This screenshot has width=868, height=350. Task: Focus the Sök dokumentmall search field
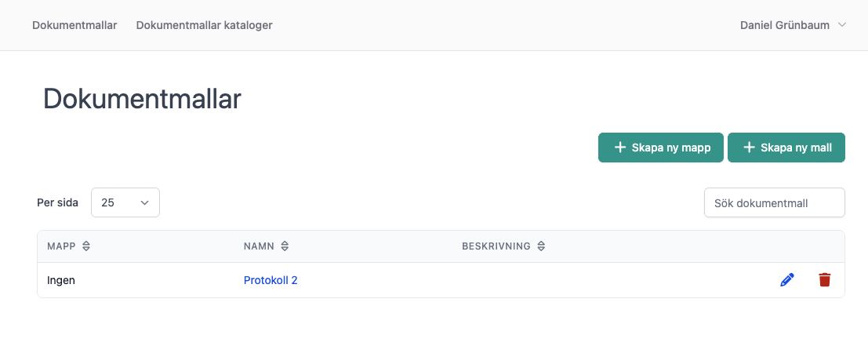coord(775,202)
